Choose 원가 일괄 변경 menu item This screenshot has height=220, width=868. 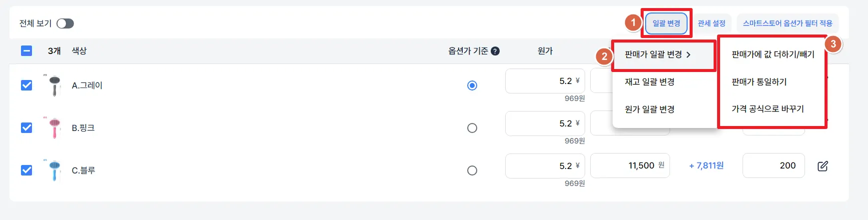650,109
